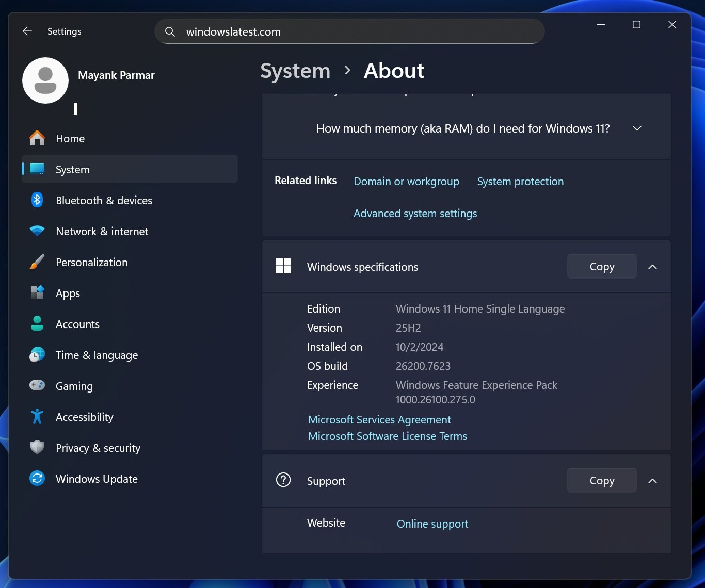This screenshot has height=588, width=705.
Task: Select the Network & internet icon
Action: (37, 231)
